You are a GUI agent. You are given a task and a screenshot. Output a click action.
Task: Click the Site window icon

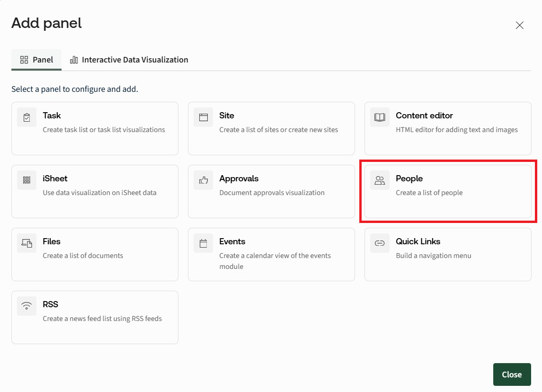(203, 117)
